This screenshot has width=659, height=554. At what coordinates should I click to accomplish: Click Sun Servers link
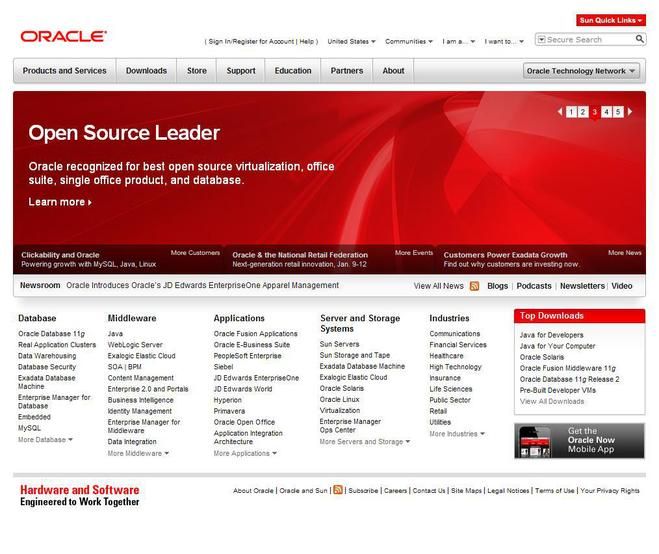coord(340,344)
